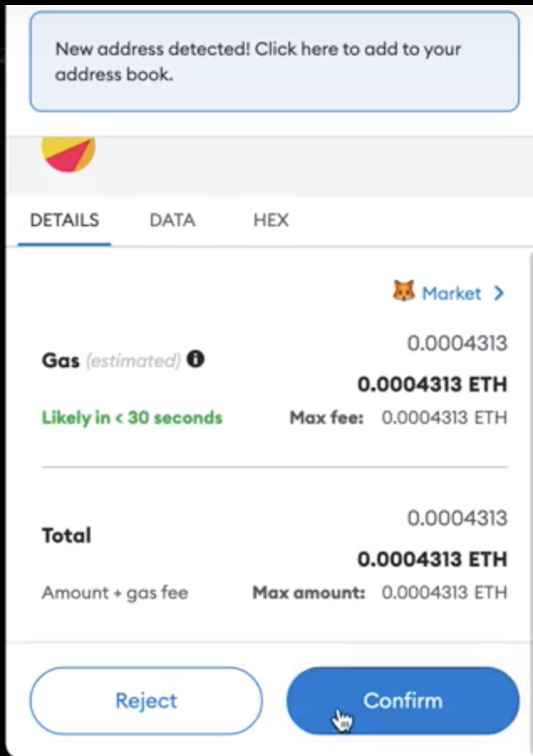Image resolution: width=533 pixels, height=756 pixels.
Task: Click the colorful account avatar icon
Action: (x=69, y=153)
